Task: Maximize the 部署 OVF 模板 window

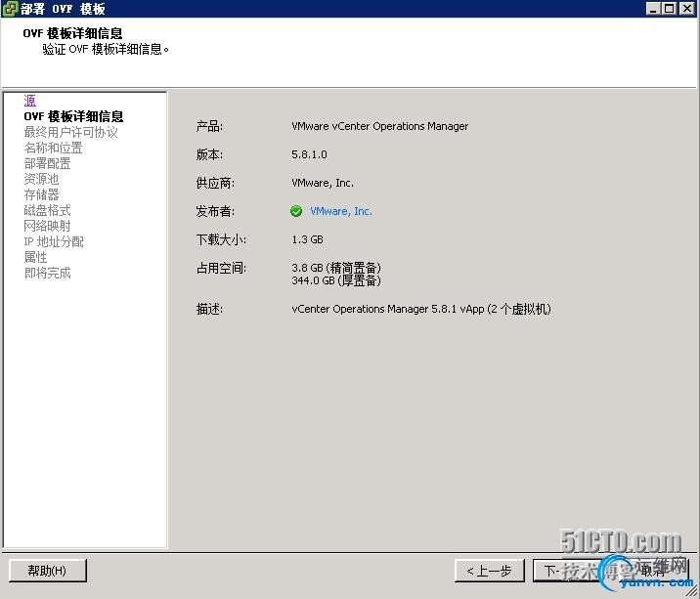Action: pyautogui.click(x=669, y=8)
